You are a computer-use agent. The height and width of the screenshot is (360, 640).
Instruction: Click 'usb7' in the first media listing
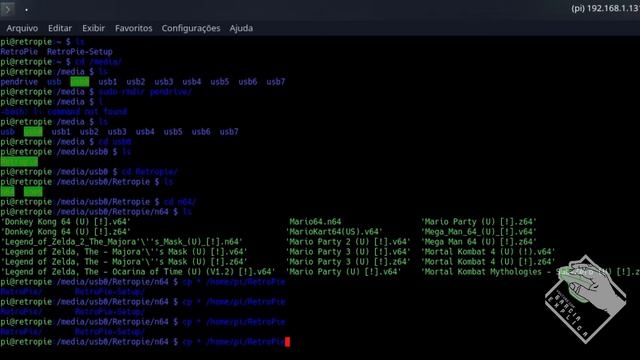coord(276,82)
